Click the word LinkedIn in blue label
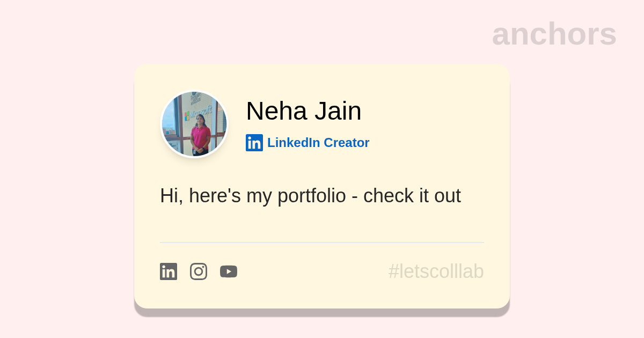644x338 pixels. (294, 143)
